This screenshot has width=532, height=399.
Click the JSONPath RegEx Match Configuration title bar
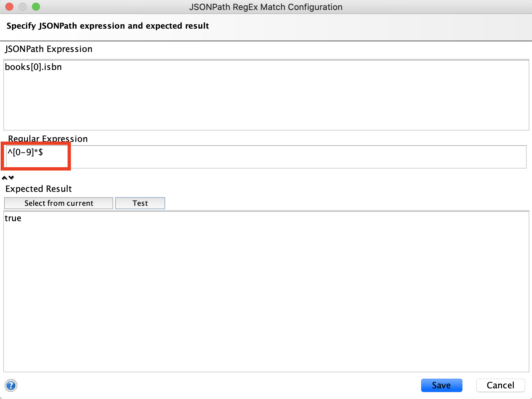click(266, 7)
